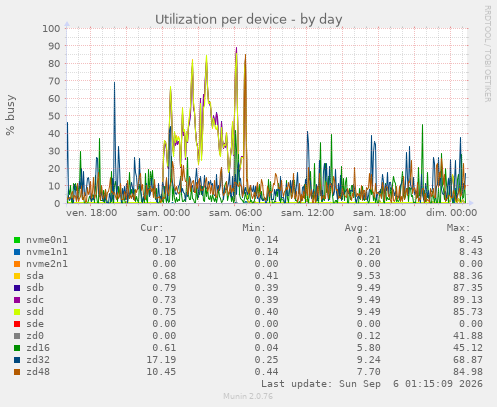The image size is (497, 407).
Task: Click zd32 average value 9.24
Action: (x=368, y=360)
